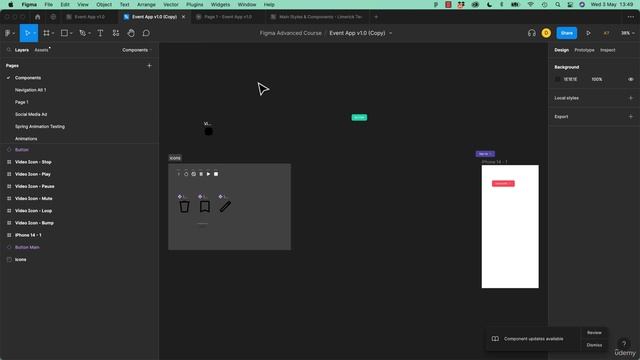Add an export setting with plus
Screen dimensions: 640x360
(x=631, y=117)
